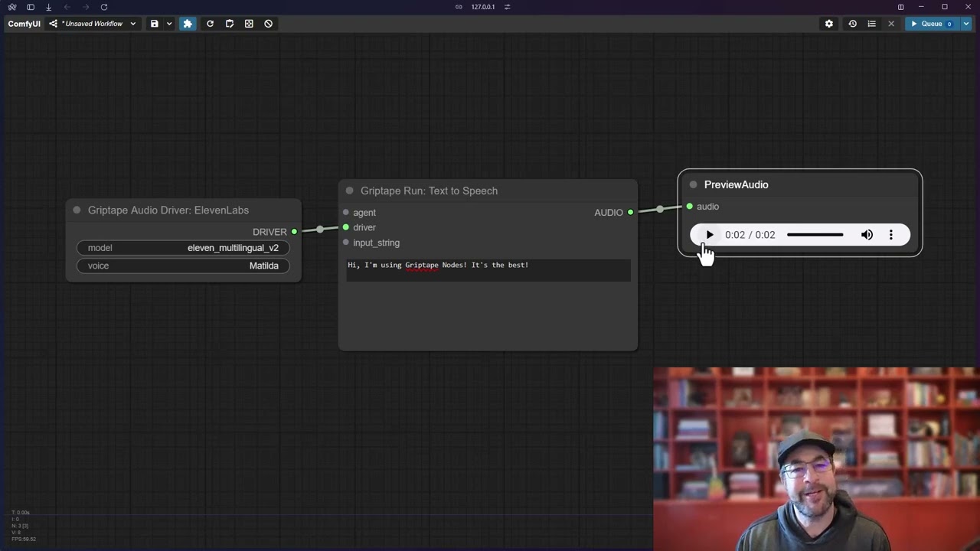Reload page with browser refresh icon
This screenshot has width=980, height=551.
click(x=104, y=7)
